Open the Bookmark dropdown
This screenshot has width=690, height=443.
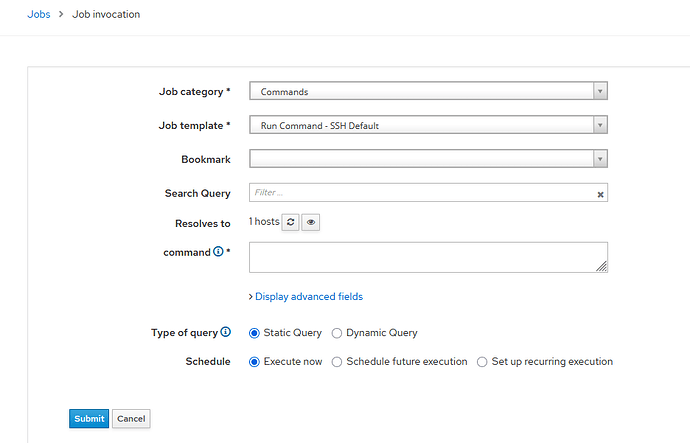tap(428, 159)
